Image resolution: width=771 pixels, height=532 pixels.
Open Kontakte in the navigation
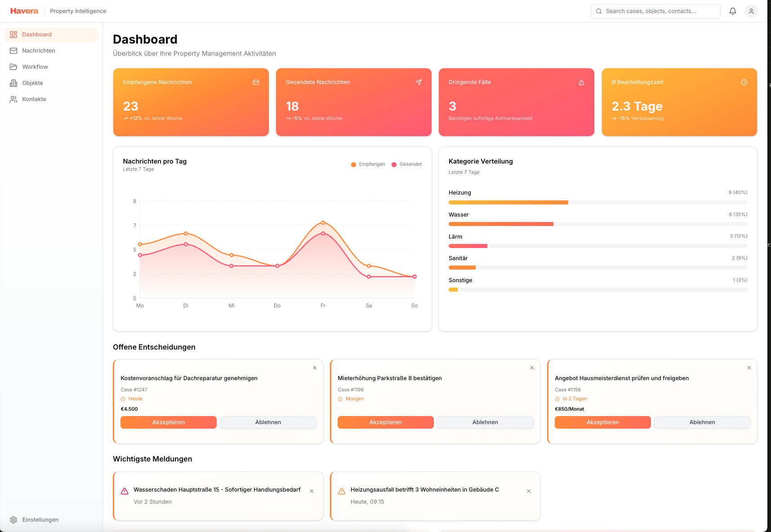(34, 99)
